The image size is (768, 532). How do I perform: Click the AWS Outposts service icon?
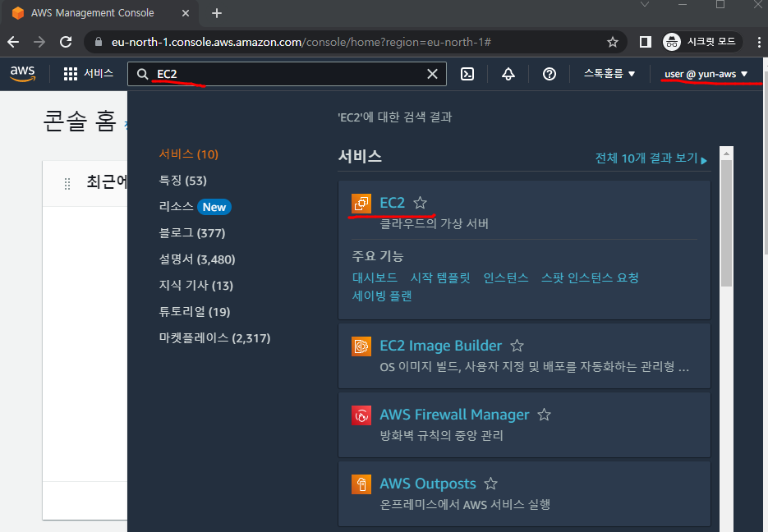pyautogui.click(x=361, y=484)
